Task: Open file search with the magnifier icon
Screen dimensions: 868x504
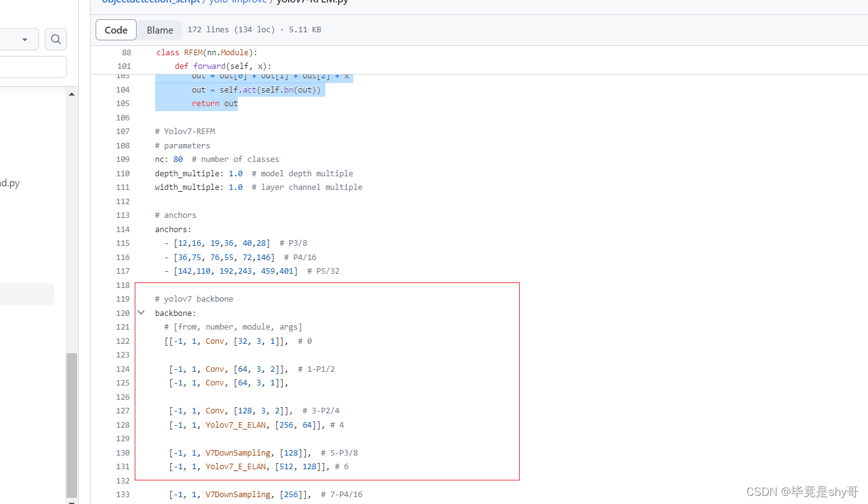Action: pyautogui.click(x=56, y=39)
